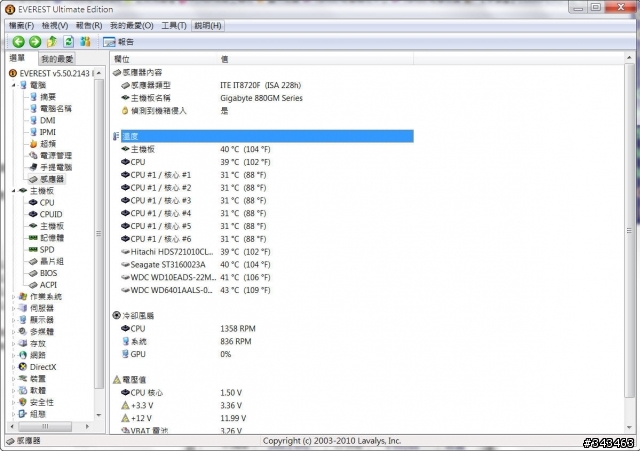
Task: Expand the 作業系統 tree node
Action: pos(13,297)
